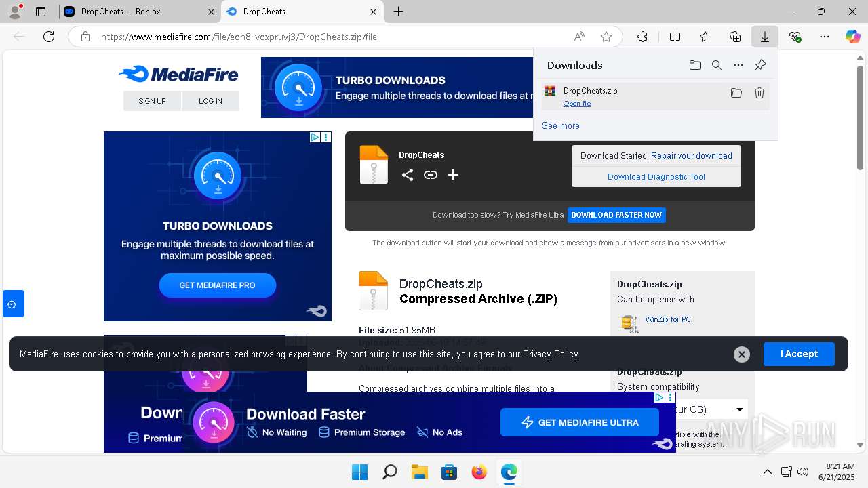Open downloads folder in Downloads panel
Viewport: 868px width, 488px height.
coord(694,65)
